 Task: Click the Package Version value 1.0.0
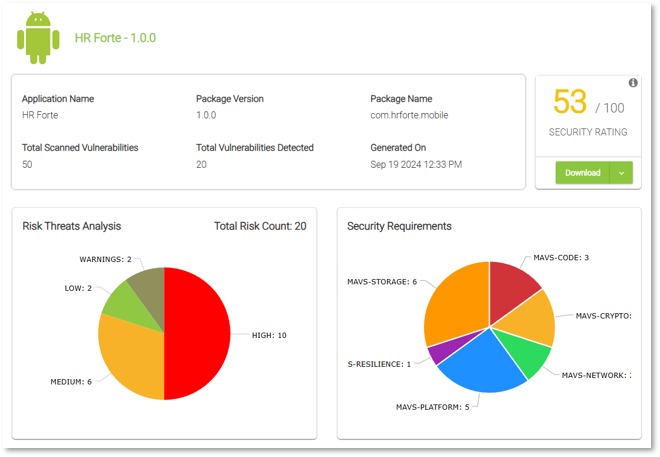(206, 115)
